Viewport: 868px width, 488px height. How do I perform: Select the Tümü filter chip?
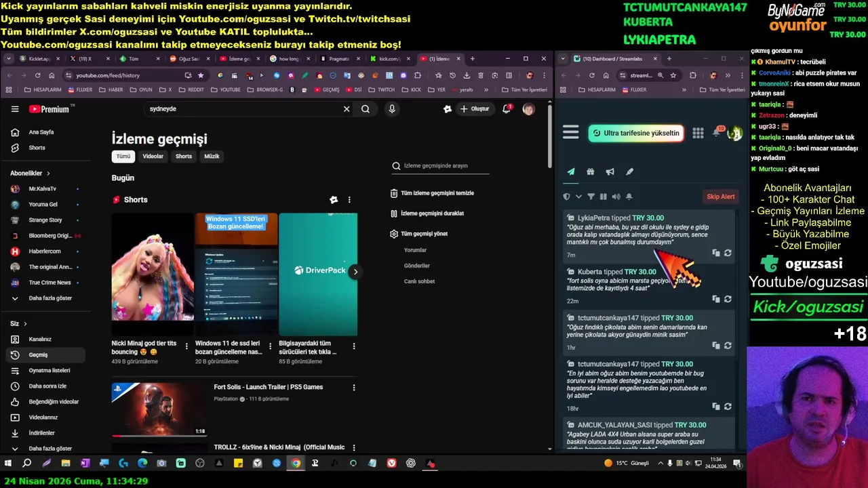(x=123, y=157)
